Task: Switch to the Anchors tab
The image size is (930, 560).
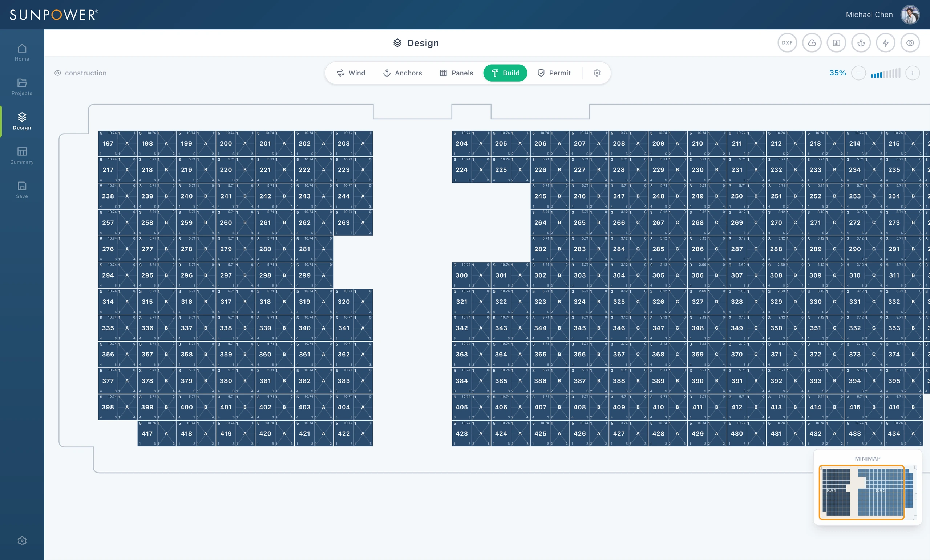Action: (403, 73)
